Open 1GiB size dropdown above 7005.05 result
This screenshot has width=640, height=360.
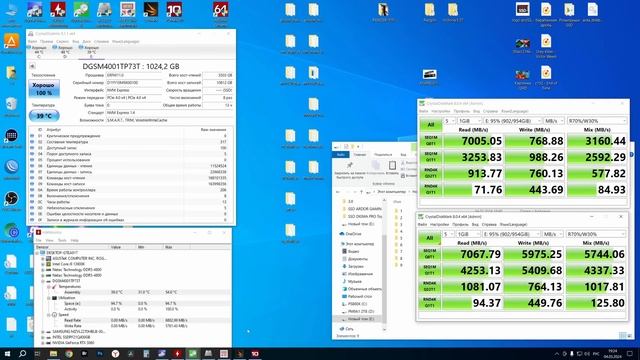470,121
